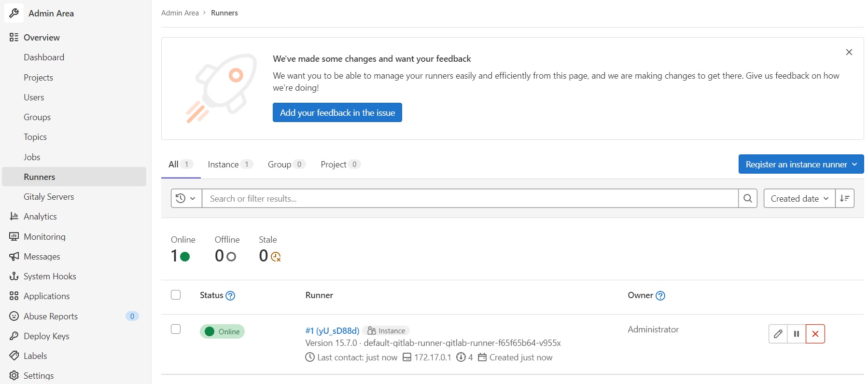Click the Version 15.7.0 runner description
Screen dimensions: 868x384
coord(433,343)
